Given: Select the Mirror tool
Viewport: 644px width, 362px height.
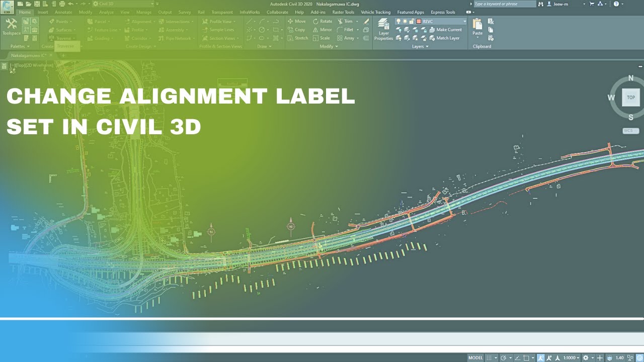Looking at the screenshot, I should [322, 30].
